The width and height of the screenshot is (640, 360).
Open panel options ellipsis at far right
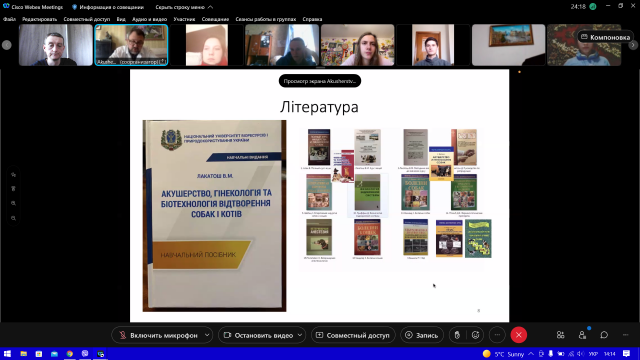click(x=626, y=335)
